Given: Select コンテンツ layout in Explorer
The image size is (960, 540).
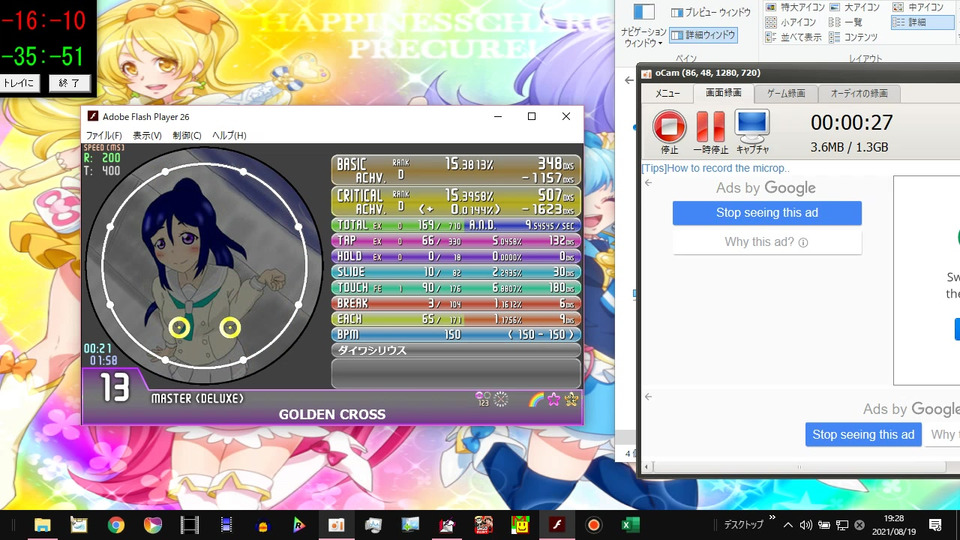Looking at the screenshot, I should tap(853, 37).
